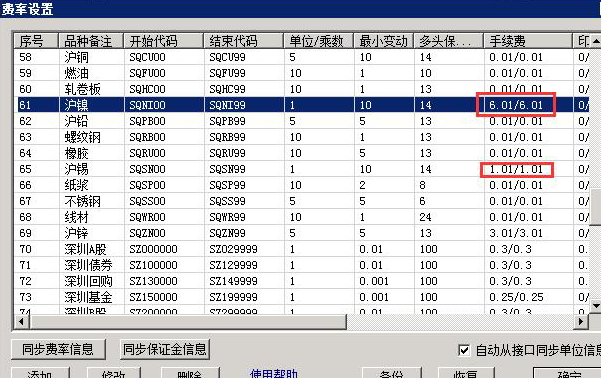Click the 1.01/1.01 fee cell
The width and height of the screenshot is (601, 378).
516,169
